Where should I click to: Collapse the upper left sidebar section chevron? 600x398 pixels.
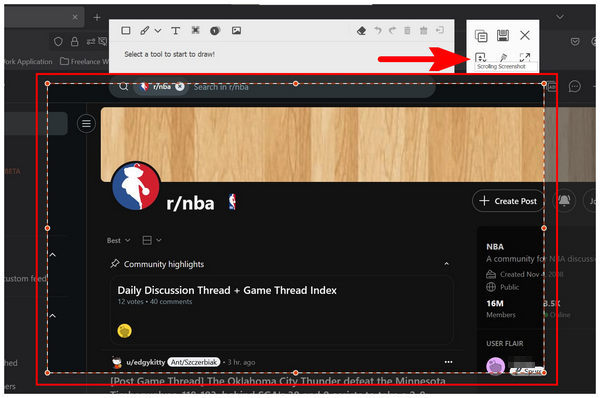(53, 255)
